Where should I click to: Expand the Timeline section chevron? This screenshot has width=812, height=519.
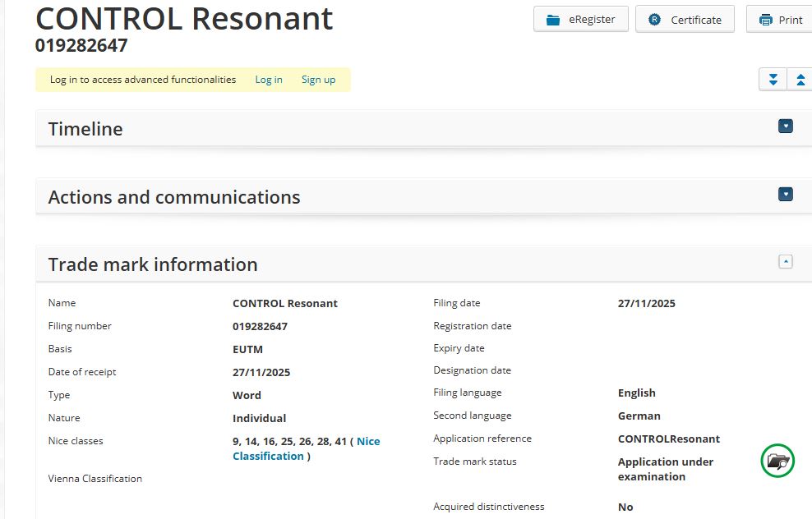(786, 126)
